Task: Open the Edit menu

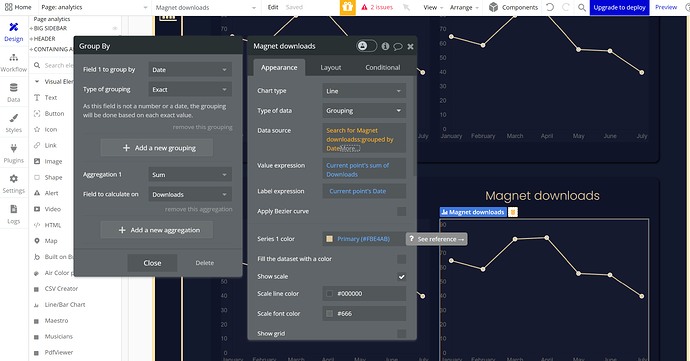Action: click(273, 7)
